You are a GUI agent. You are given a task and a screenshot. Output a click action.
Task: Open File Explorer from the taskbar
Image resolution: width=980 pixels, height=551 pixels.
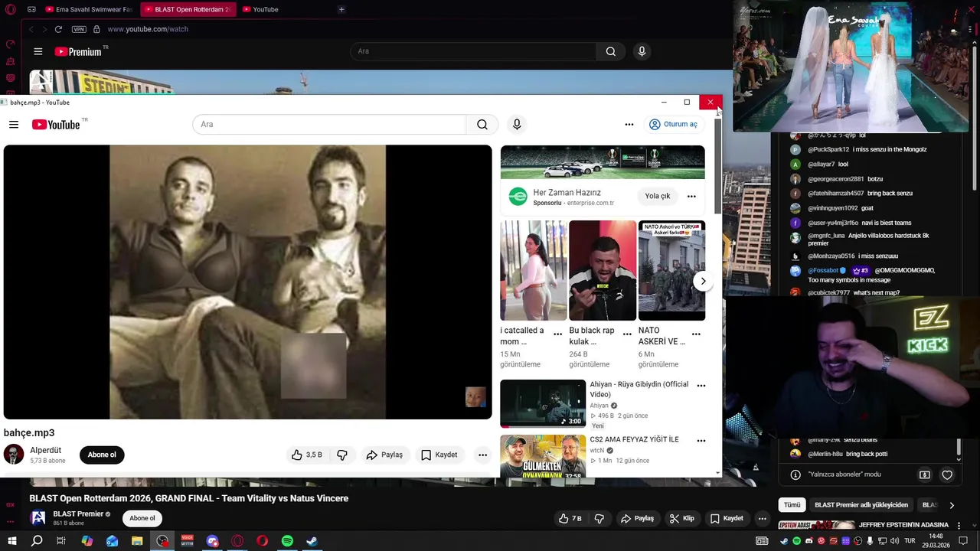click(x=137, y=541)
